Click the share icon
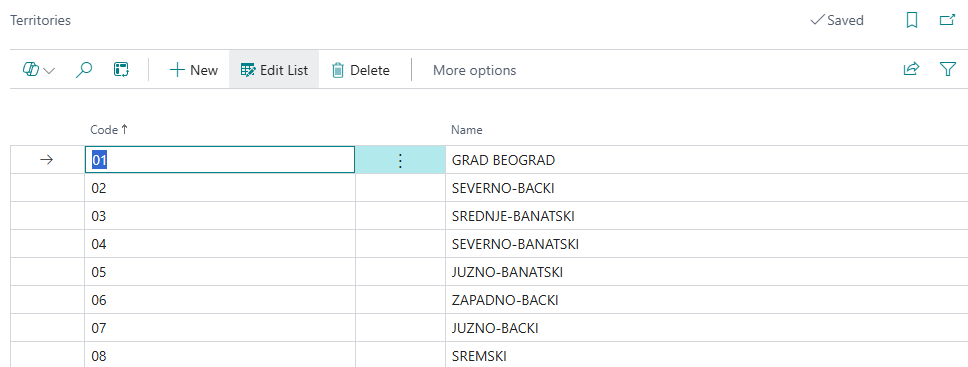 [911, 69]
